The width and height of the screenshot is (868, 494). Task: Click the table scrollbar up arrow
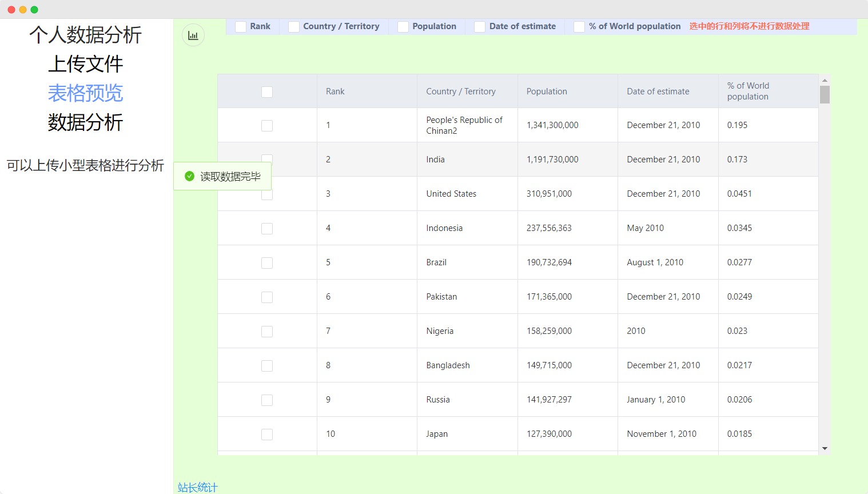[825, 80]
